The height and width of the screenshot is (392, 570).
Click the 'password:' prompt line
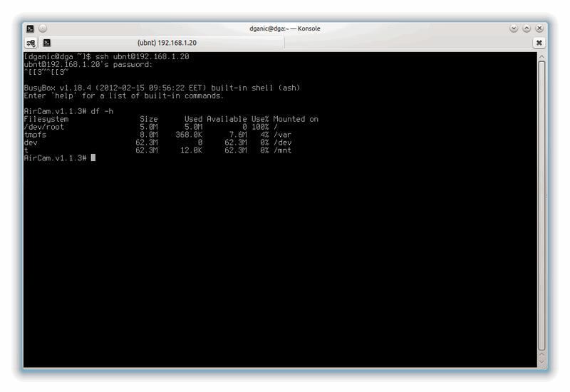pos(88,64)
